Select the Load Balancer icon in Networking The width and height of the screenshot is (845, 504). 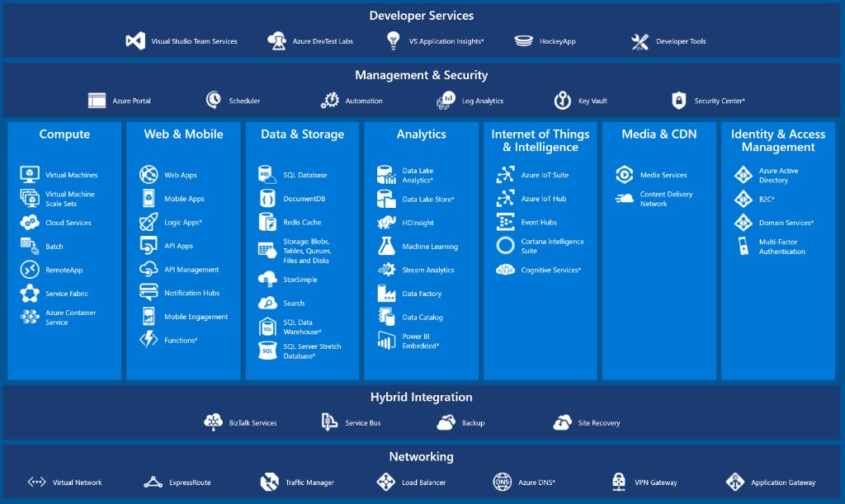coord(385,481)
